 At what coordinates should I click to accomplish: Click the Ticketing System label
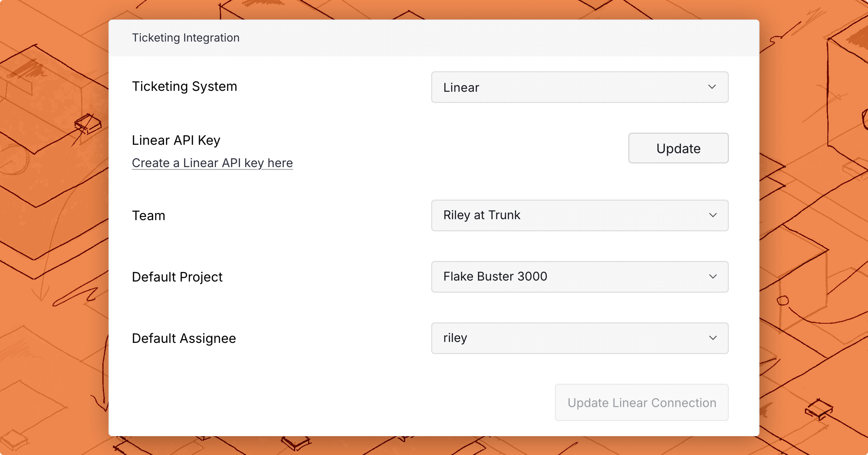184,87
